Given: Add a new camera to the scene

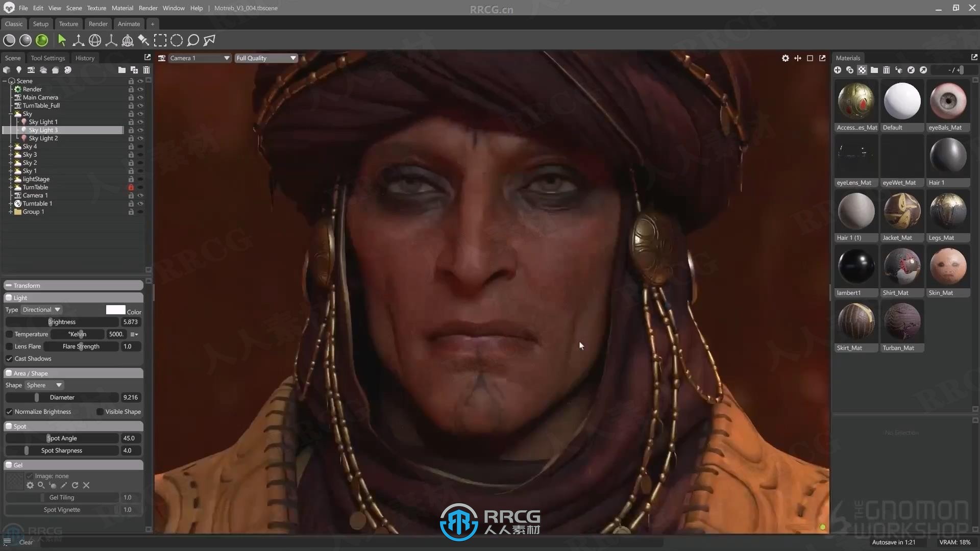Looking at the screenshot, I should coord(31,70).
